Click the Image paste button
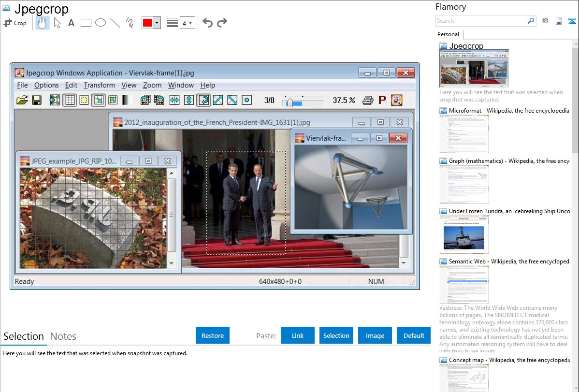The width and height of the screenshot is (579, 392). tap(375, 335)
